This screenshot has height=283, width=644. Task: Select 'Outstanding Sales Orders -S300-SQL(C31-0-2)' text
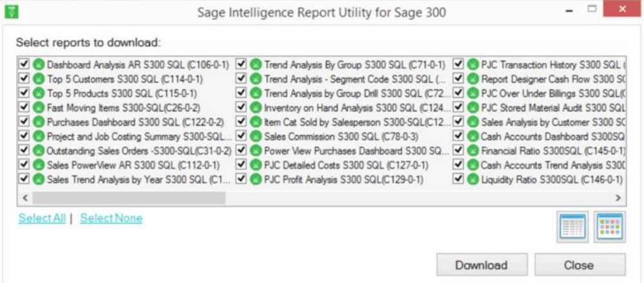point(139,151)
